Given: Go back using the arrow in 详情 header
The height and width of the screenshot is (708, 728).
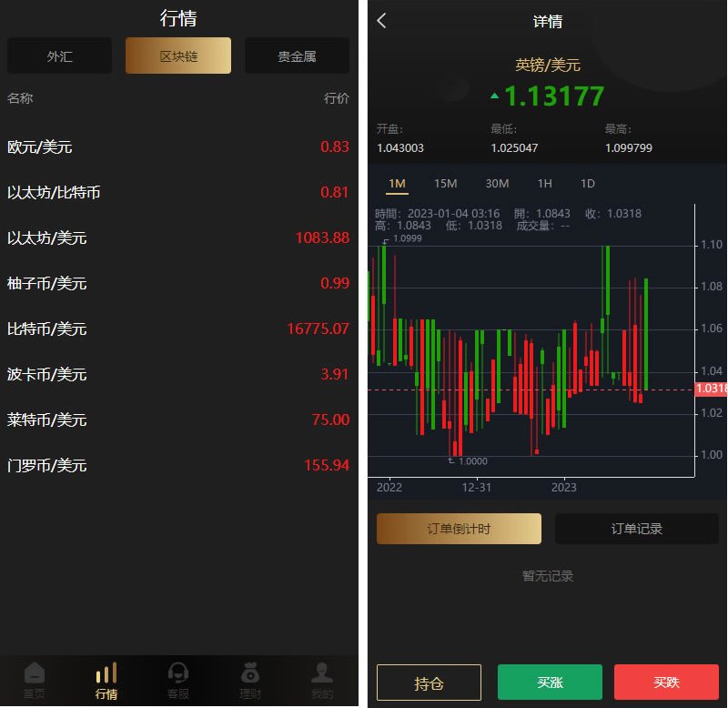Looking at the screenshot, I should (381, 21).
